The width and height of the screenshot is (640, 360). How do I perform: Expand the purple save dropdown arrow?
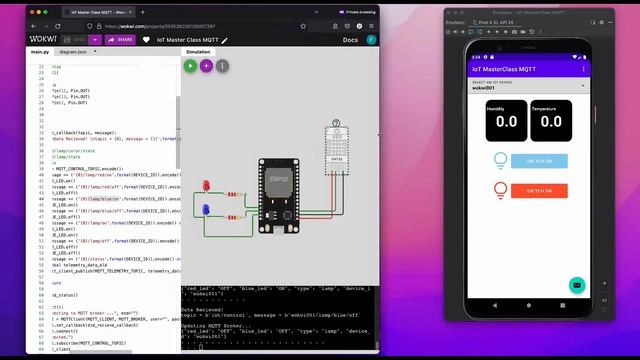(x=95, y=40)
